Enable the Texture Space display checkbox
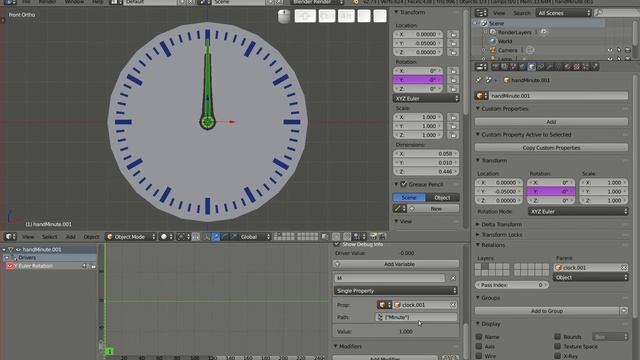640x360 pixels. click(x=558, y=346)
